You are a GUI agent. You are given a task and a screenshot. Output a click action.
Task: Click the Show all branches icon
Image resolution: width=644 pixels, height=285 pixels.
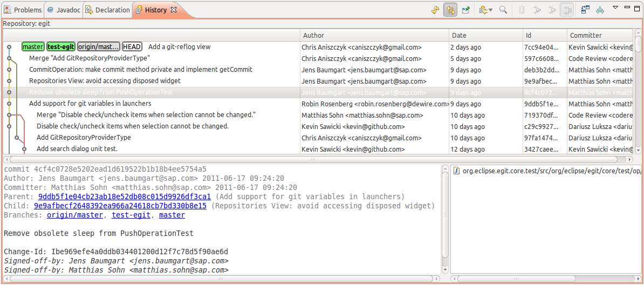[585, 10]
